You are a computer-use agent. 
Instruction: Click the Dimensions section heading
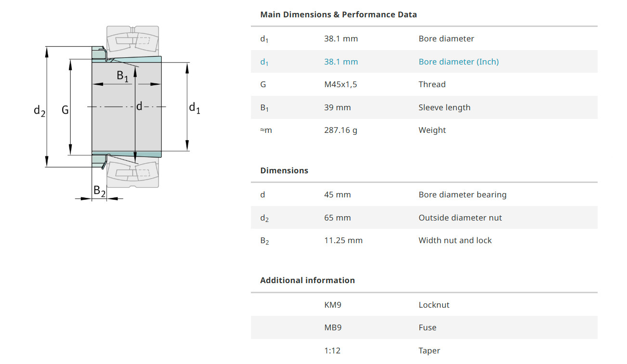point(284,170)
